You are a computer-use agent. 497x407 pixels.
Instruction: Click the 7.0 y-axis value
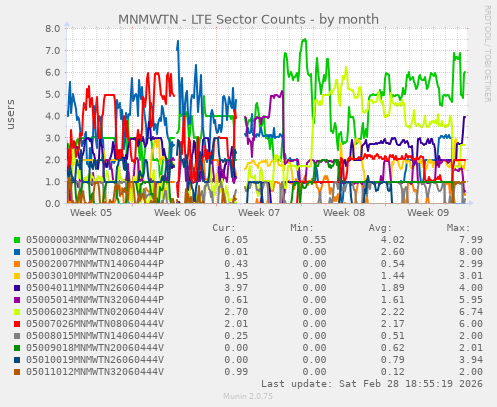(53, 51)
